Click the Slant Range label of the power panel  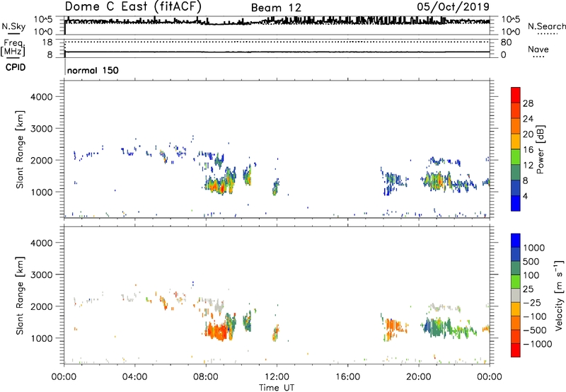click(20, 149)
